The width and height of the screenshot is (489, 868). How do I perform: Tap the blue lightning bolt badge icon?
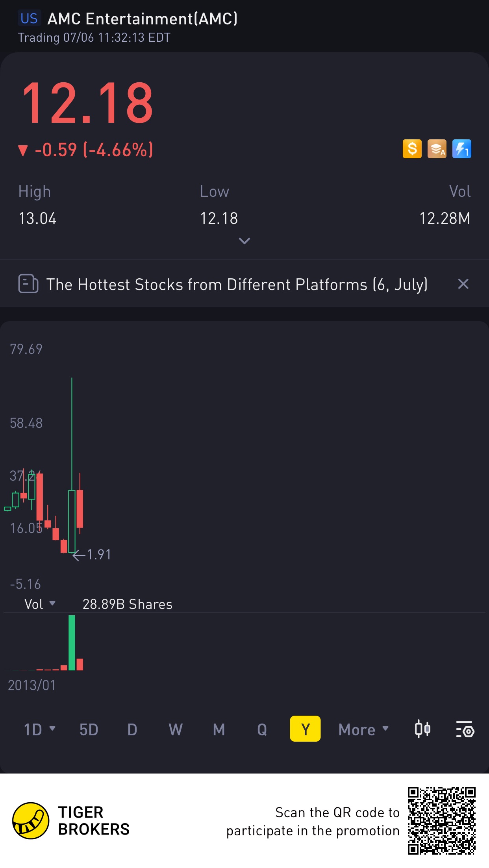[x=461, y=149]
